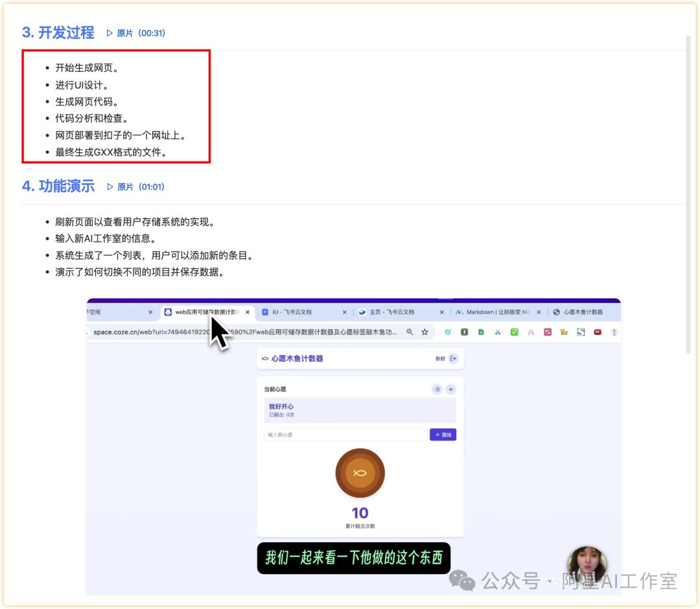Click the heading 3. 开发过程

[58, 32]
